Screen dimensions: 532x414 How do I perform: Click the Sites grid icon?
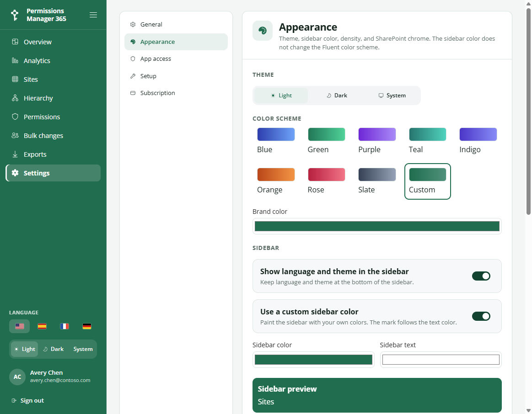click(15, 79)
